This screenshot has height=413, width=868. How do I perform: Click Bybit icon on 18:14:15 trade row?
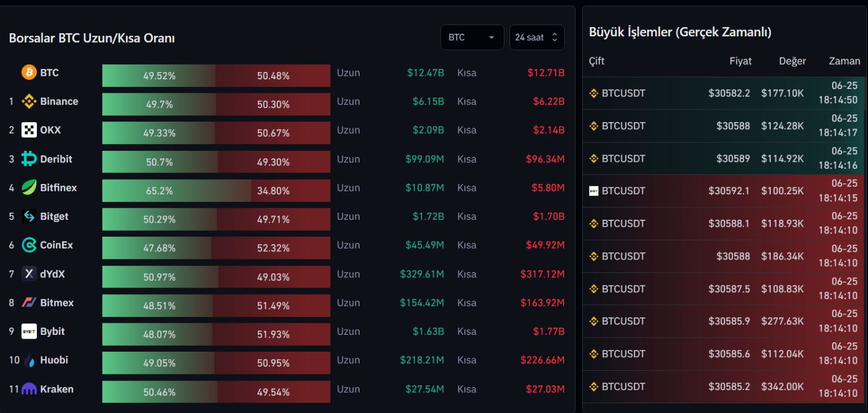(593, 190)
